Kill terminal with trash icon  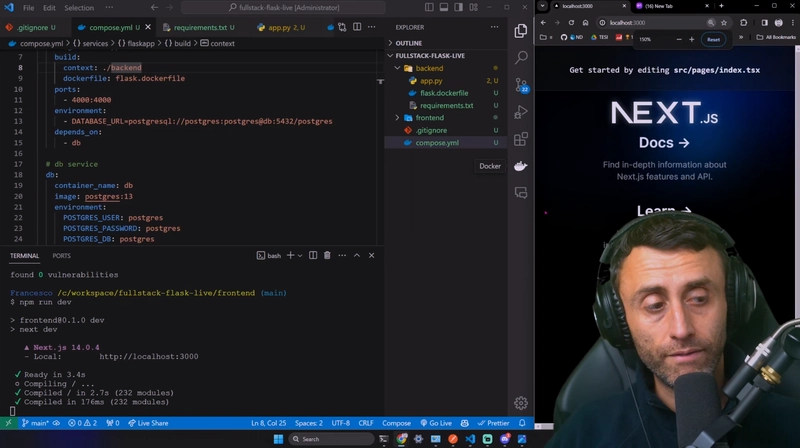point(327,255)
